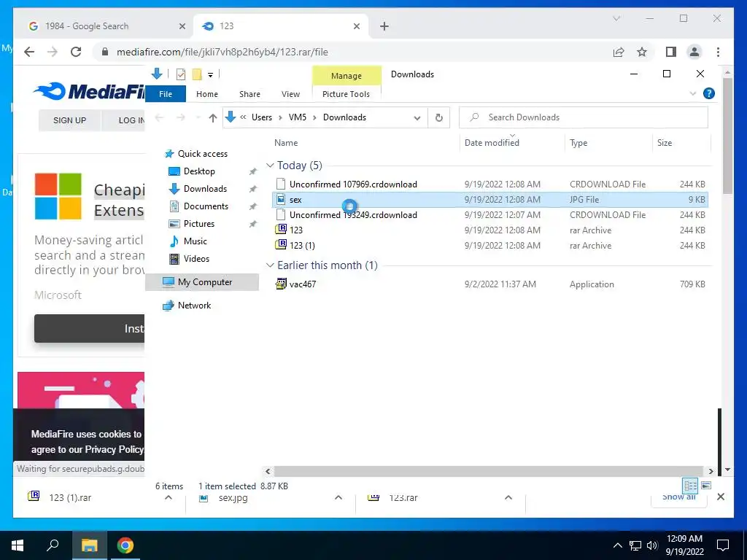Collapse the Earlier this month (1) group
The width and height of the screenshot is (747, 560).
coord(270,265)
